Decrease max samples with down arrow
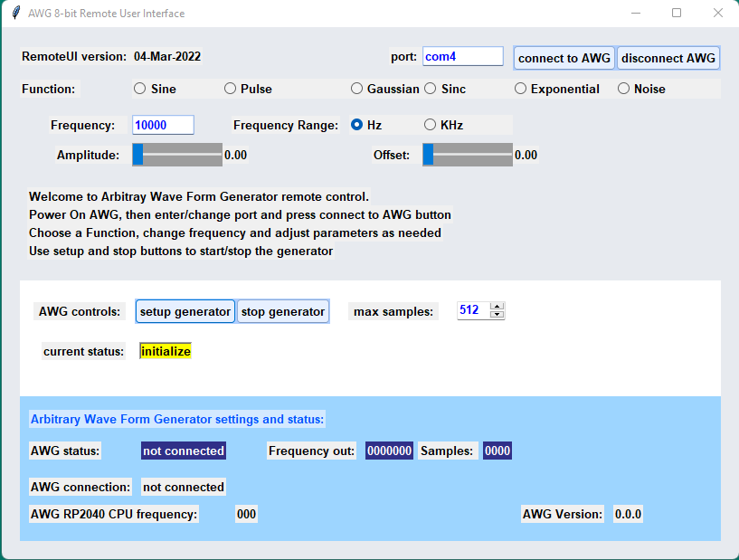This screenshot has height=560, width=739. tap(497, 315)
